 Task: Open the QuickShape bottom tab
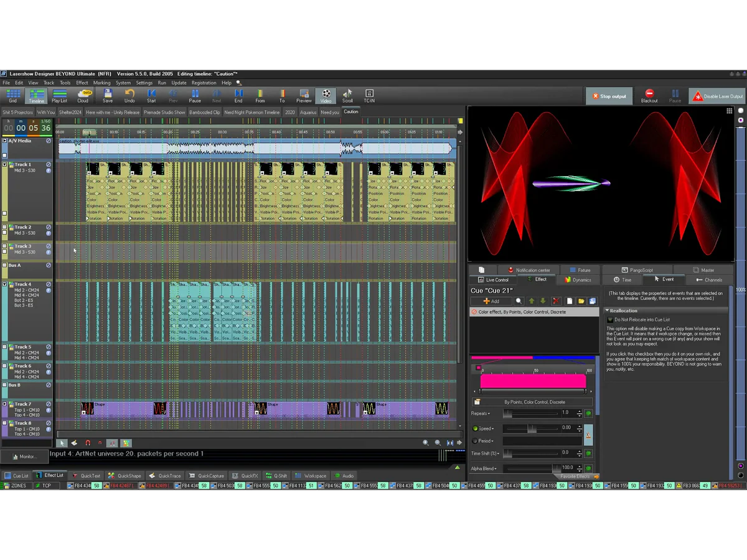pos(125,475)
